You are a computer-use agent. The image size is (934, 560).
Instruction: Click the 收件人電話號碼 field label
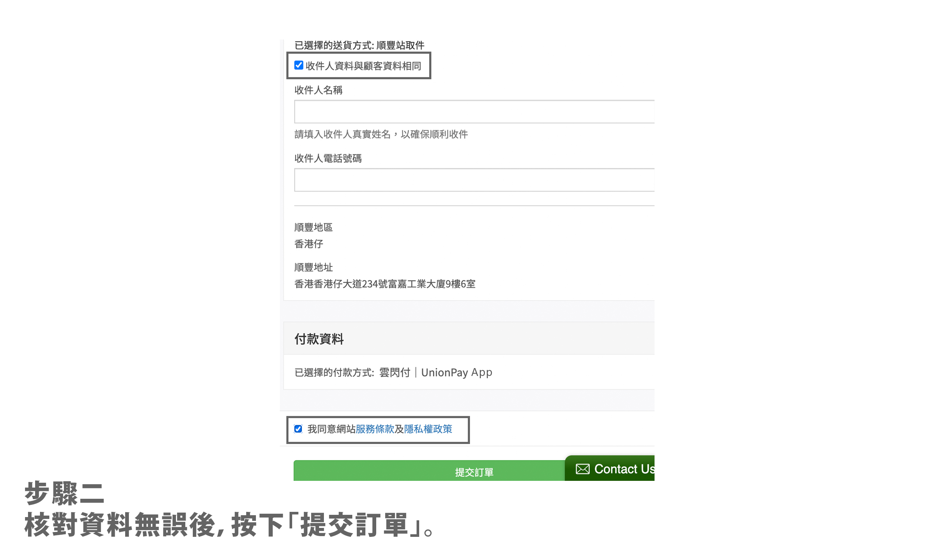tap(328, 158)
